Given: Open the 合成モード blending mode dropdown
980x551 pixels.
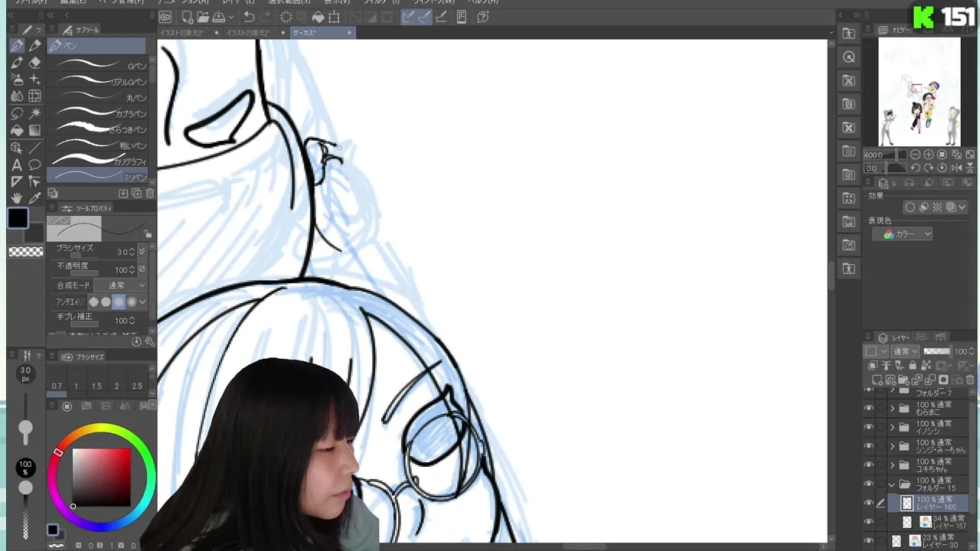Looking at the screenshot, I should click(121, 285).
